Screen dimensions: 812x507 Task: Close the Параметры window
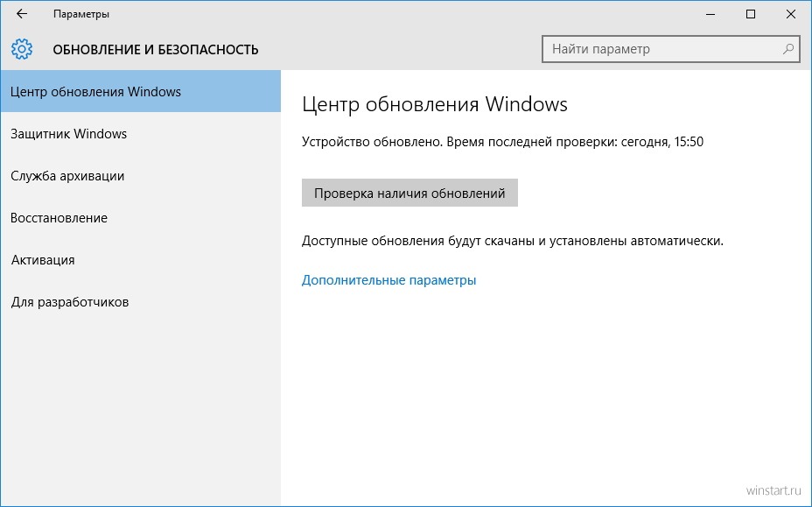pos(791,15)
